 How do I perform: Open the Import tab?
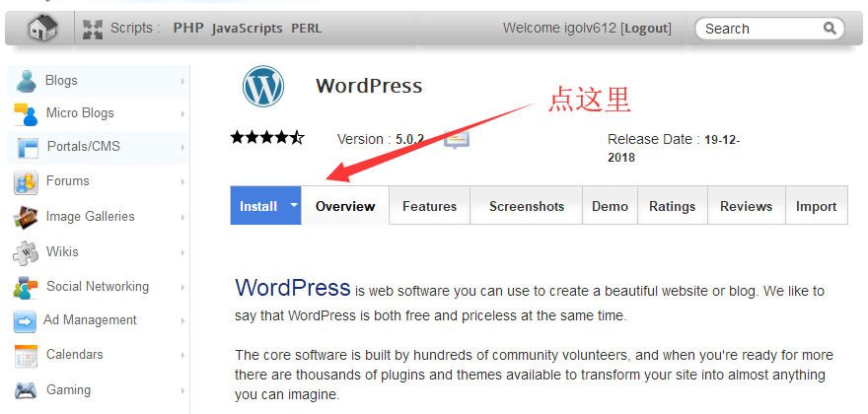tap(817, 206)
